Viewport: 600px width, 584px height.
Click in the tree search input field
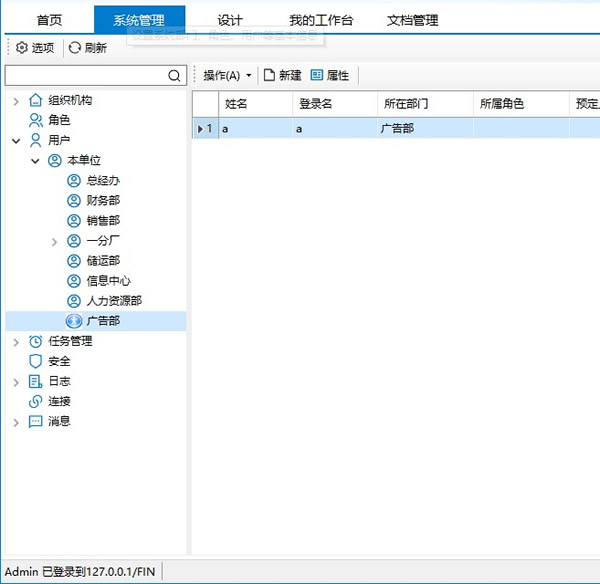pyautogui.click(x=85, y=75)
